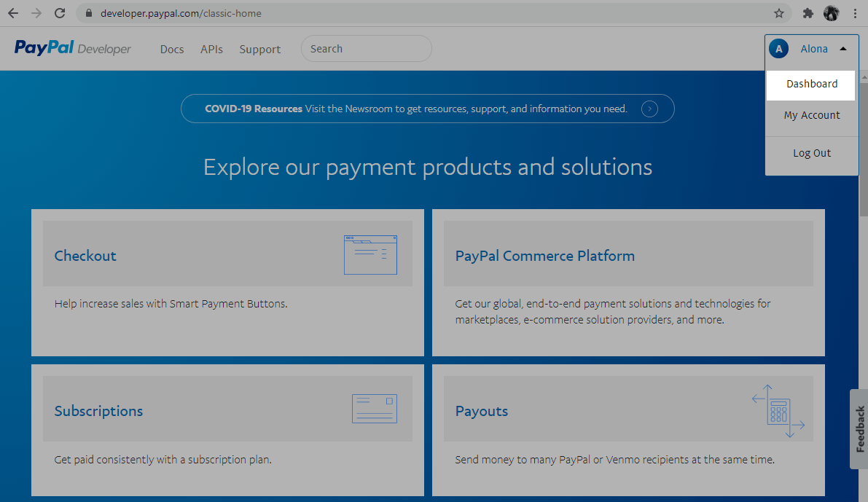The image size is (868, 502).
Task: Collapse the Alona account dropdown menu
Action: click(843, 49)
